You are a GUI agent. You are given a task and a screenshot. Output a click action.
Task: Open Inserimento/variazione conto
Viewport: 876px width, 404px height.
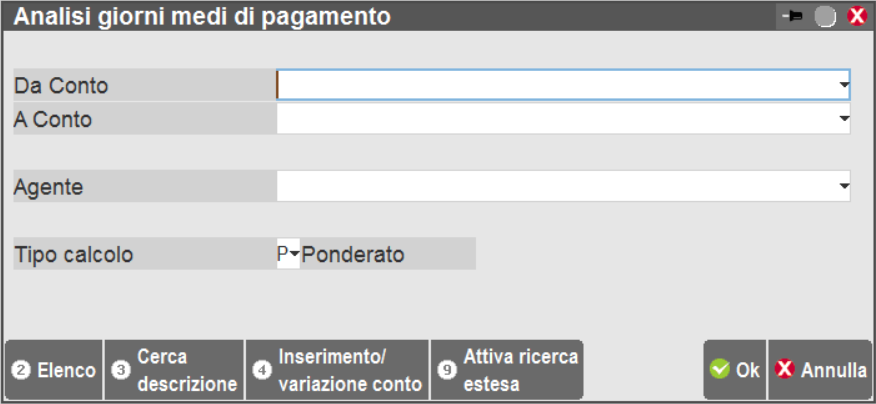tap(337, 370)
